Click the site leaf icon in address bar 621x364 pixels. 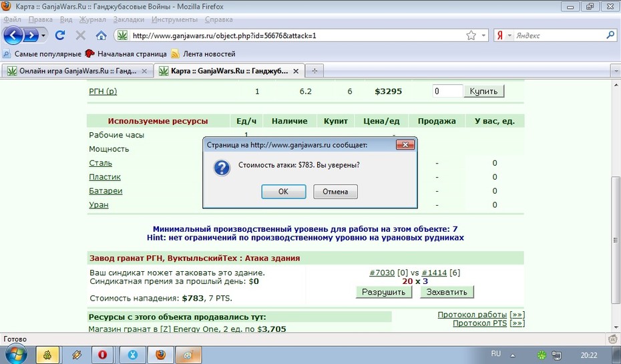click(122, 35)
